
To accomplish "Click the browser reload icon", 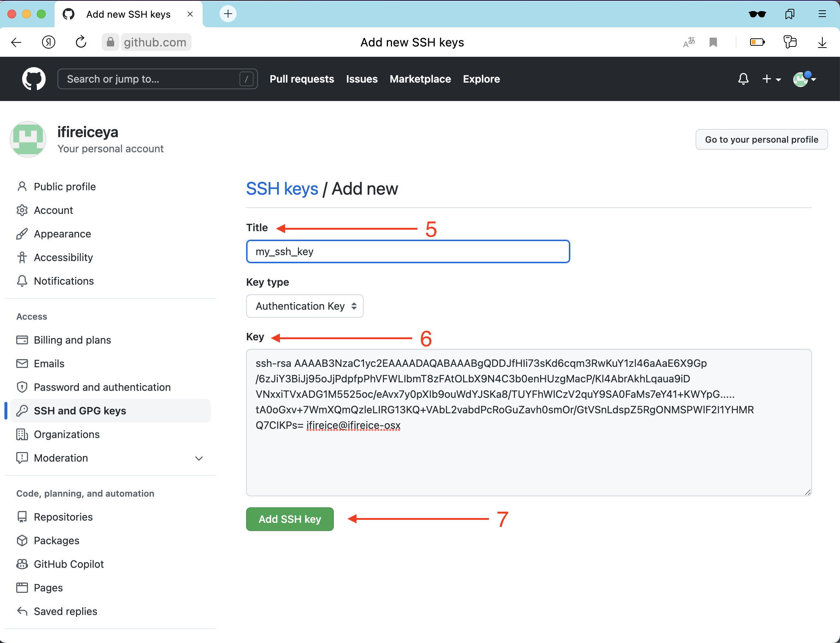I will click(x=81, y=42).
